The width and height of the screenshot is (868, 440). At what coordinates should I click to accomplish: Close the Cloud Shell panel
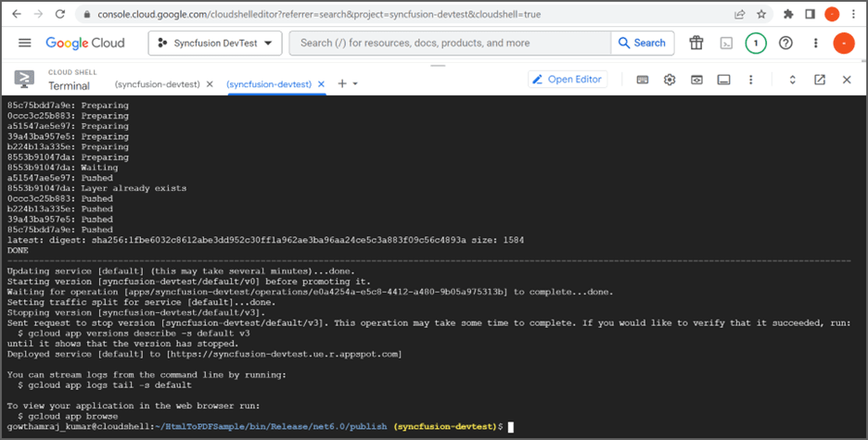pyautogui.click(x=847, y=80)
